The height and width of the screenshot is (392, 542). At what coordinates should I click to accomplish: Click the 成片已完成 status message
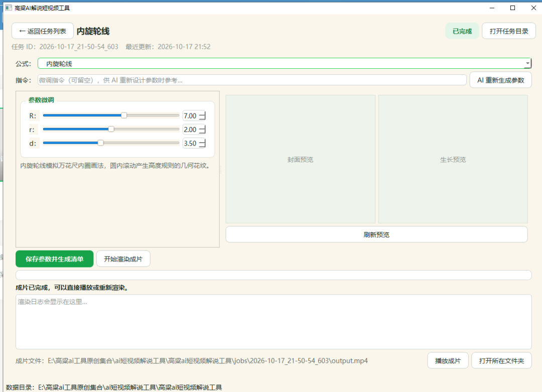73,288
